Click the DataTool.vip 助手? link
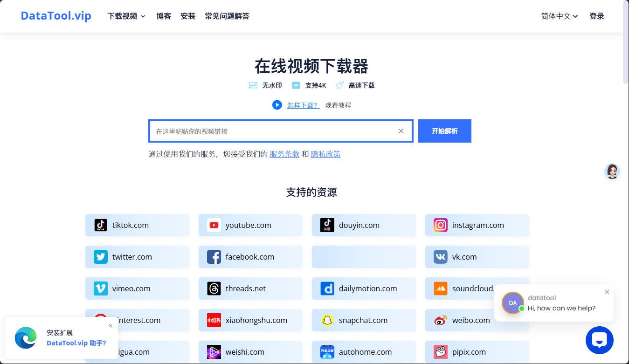Screen dimensions: 629x364 pos(76,343)
